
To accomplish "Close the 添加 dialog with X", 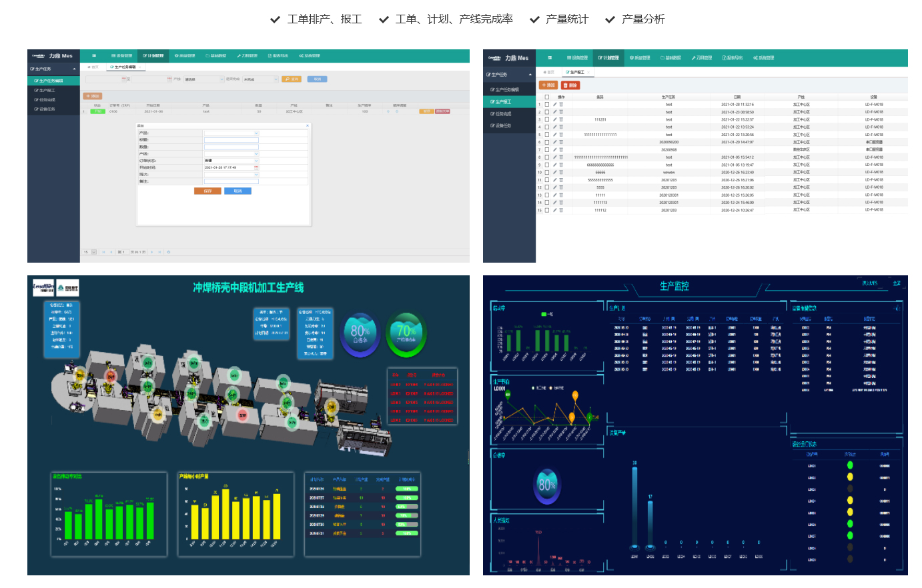I will pos(308,125).
